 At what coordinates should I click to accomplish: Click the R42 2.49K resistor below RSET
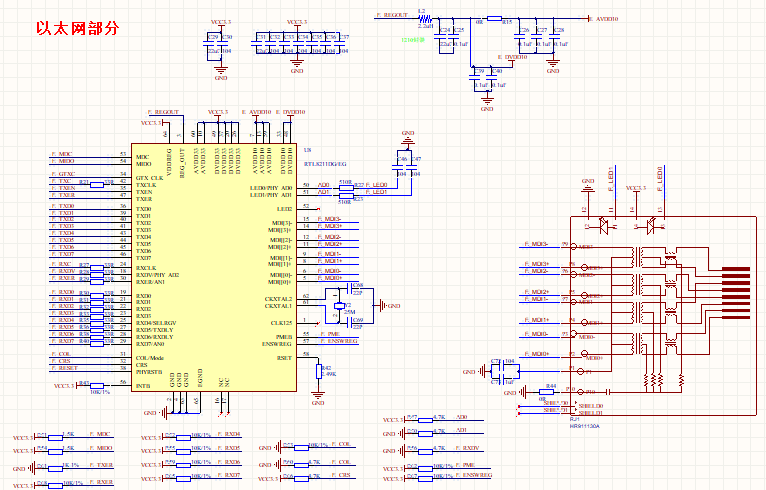[x=319, y=371]
